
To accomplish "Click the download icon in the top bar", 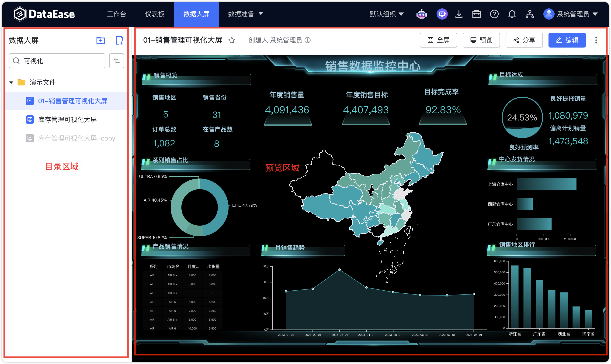I will tap(459, 14).
